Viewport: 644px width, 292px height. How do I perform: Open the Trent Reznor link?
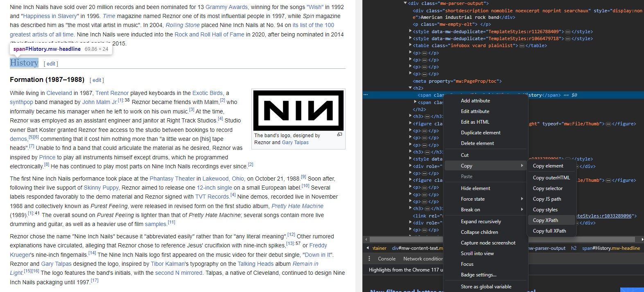click(x=112, y=93)
